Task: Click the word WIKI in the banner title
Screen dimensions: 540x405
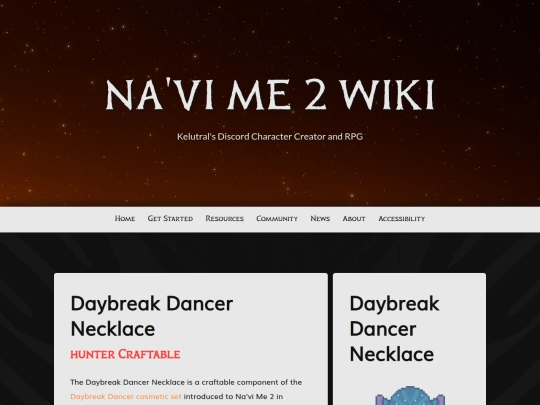Action: [x=387, y=95]
